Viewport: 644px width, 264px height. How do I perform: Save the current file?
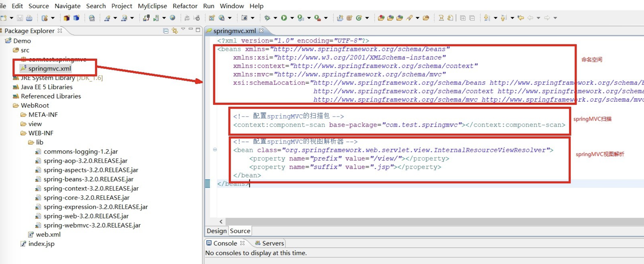20,18
